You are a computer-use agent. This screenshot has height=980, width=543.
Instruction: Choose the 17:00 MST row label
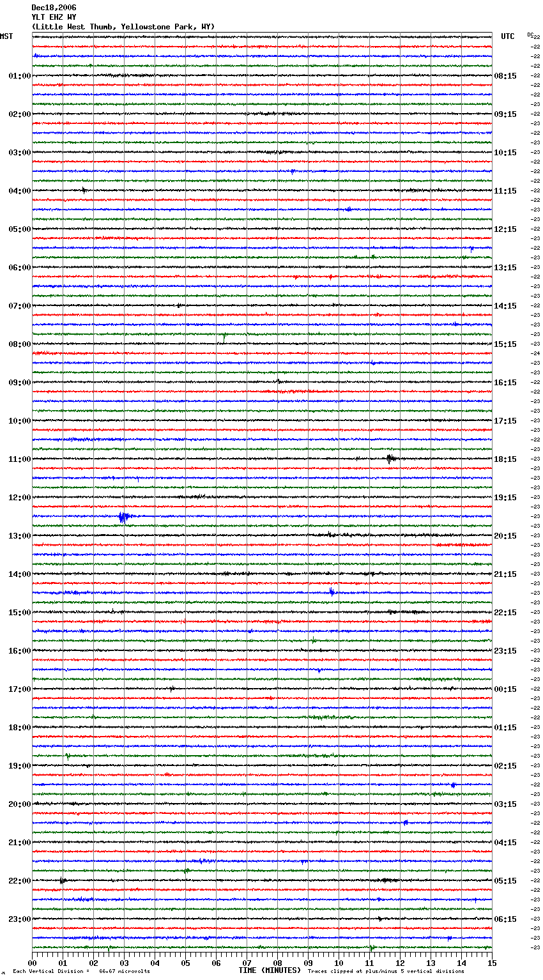point(20,689)
